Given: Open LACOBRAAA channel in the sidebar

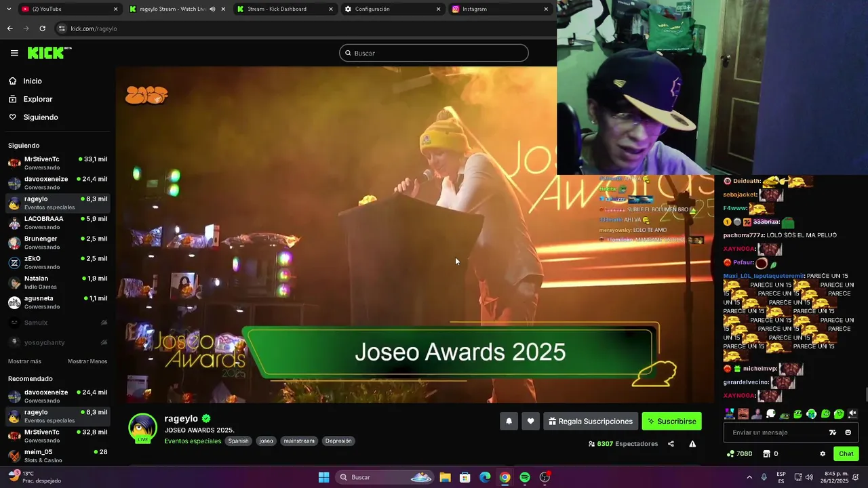Looking at the screenshot, I should point(58,223).
